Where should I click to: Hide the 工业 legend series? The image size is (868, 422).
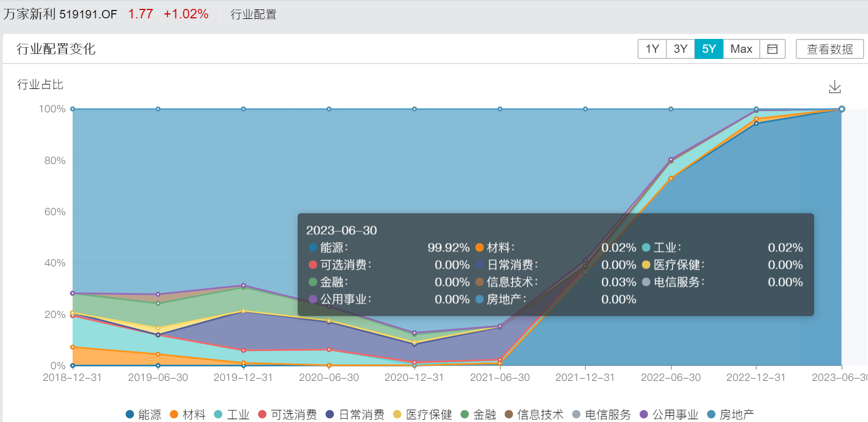click(232, 414)
